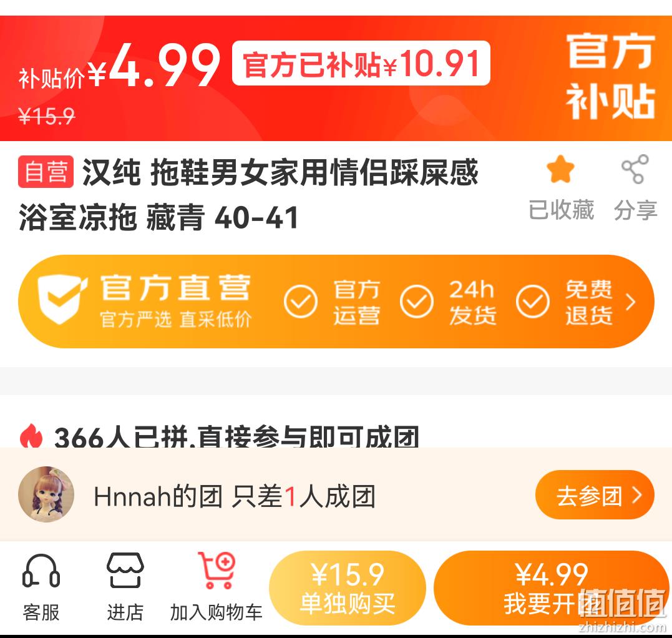Tap checkmark beside 24h发货
672x638 pixels.
click(x=417, y=302)
